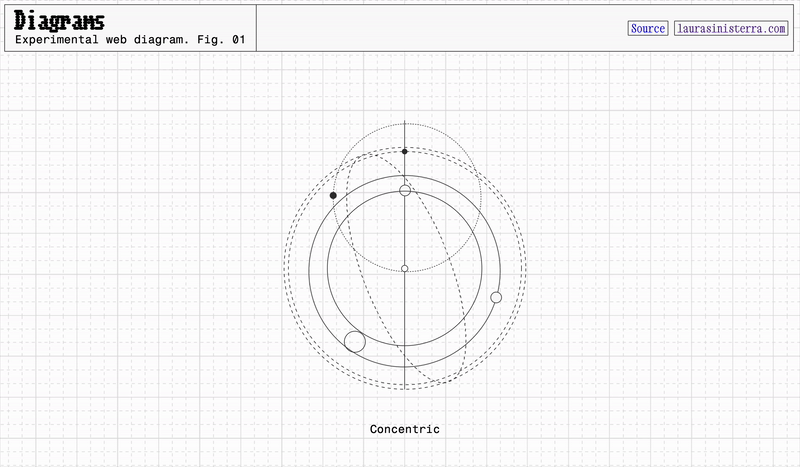800x467 pixels.
Task: Click the black dot on the vertical axis
Action: [405, 152]
